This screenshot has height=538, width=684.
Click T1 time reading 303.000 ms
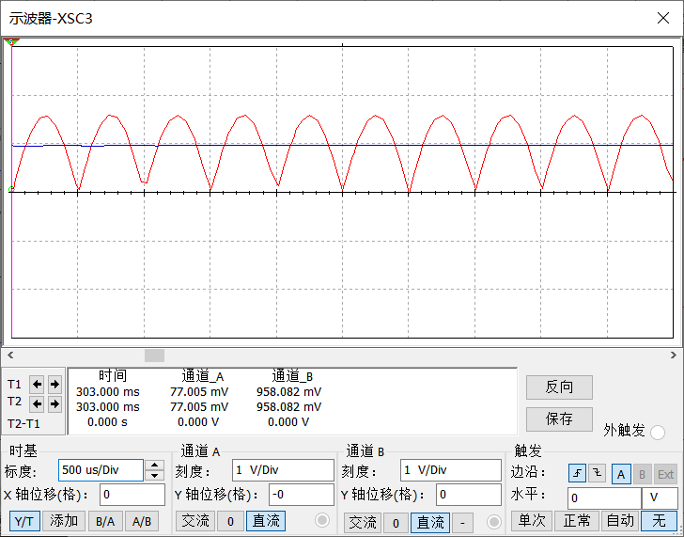tap(108, 392)
